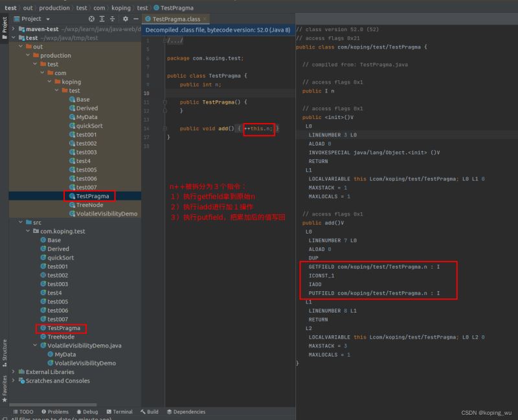Open Project panel settings gear

pos(126,19)
